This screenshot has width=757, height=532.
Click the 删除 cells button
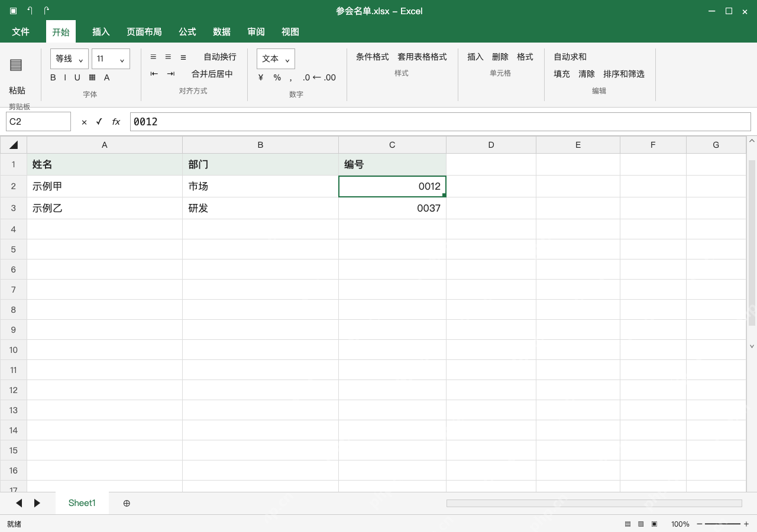(500, 57)
